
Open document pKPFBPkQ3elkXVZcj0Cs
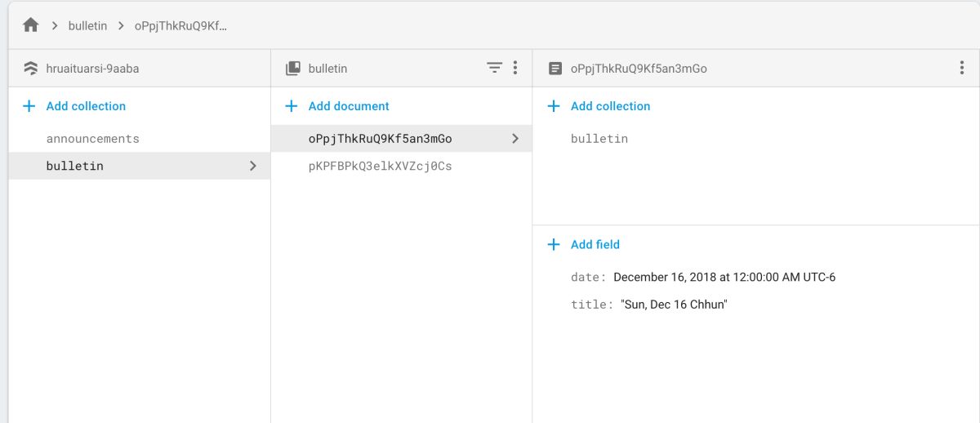click(x=380, y=166)
